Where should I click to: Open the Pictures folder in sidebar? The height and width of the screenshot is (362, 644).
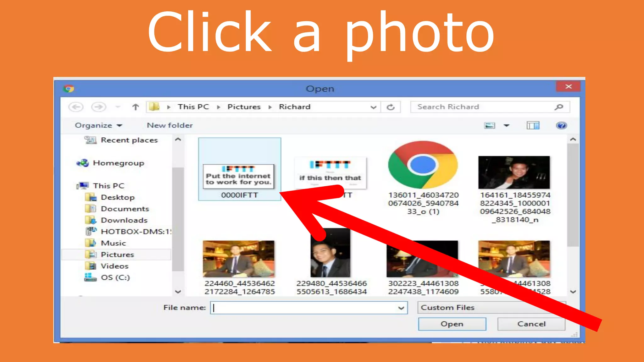(x=117, y=255)
